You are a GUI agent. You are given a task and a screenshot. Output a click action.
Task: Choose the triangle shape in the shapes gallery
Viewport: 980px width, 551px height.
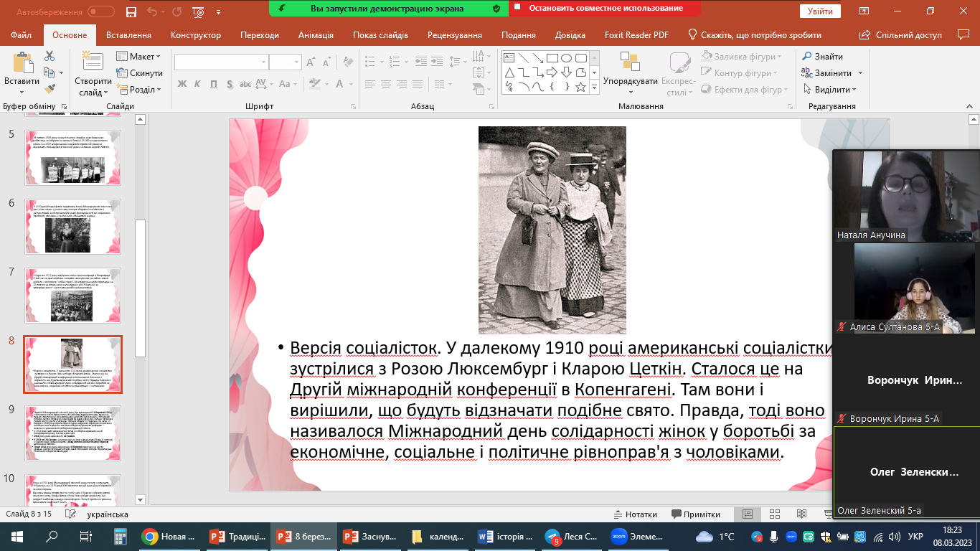(509, 72)
